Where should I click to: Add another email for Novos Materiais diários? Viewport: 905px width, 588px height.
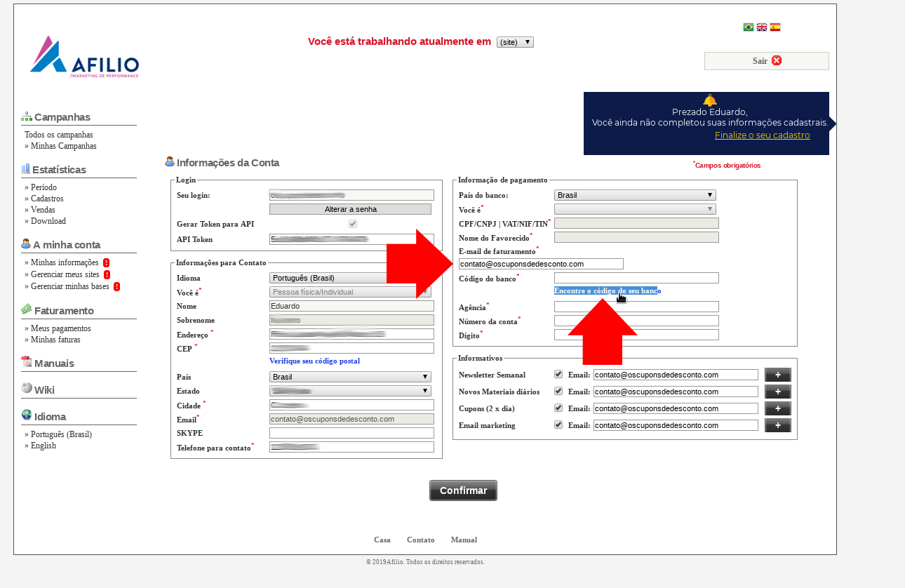tap(778, 392)
